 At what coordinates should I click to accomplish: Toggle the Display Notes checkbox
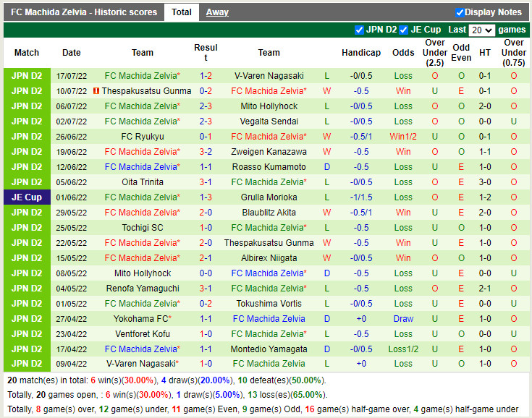(x=460, y=12)
